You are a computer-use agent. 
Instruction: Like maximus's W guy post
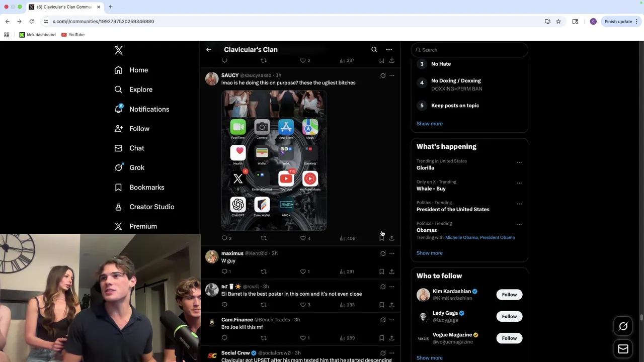pyautogui.click(x=305, y=271)
